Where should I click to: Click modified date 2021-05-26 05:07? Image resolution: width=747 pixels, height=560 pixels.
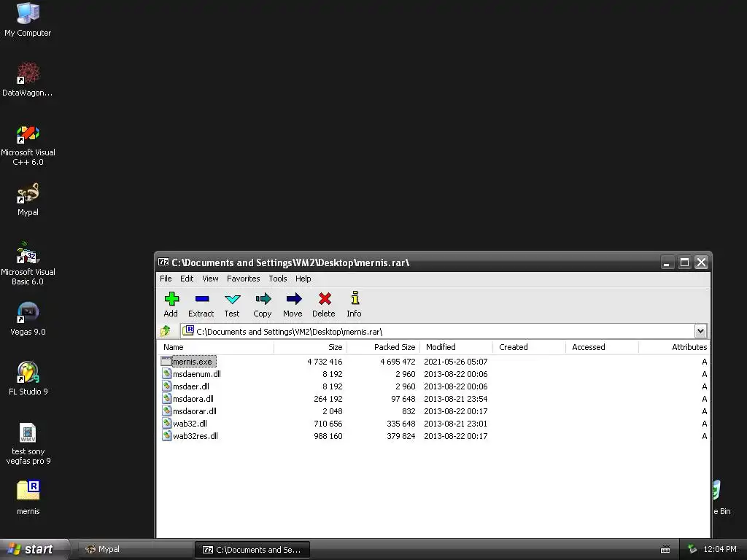tap(456, 362)
